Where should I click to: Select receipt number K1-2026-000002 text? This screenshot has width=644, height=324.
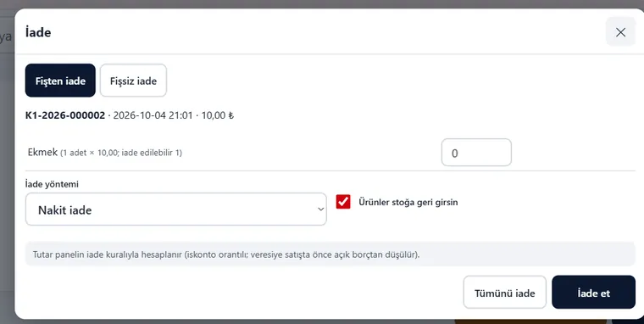[65, 115]
